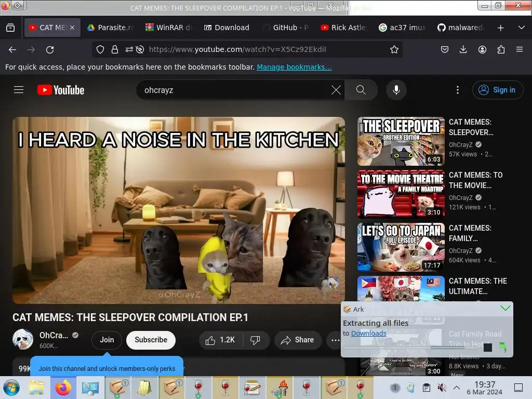The image size is (532, 399).
Task: Open tracking protection shield panel
Action: (100, 49)
